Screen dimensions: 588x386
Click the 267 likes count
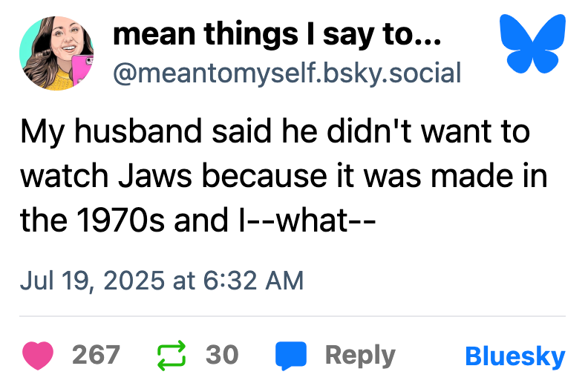[x=96, y=356]
